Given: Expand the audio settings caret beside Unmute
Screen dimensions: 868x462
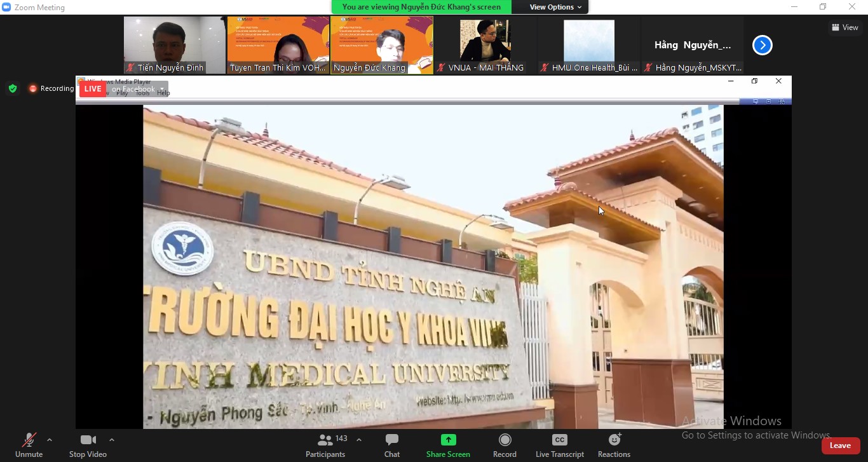Looking at the screenshot, I should point(50,440).
